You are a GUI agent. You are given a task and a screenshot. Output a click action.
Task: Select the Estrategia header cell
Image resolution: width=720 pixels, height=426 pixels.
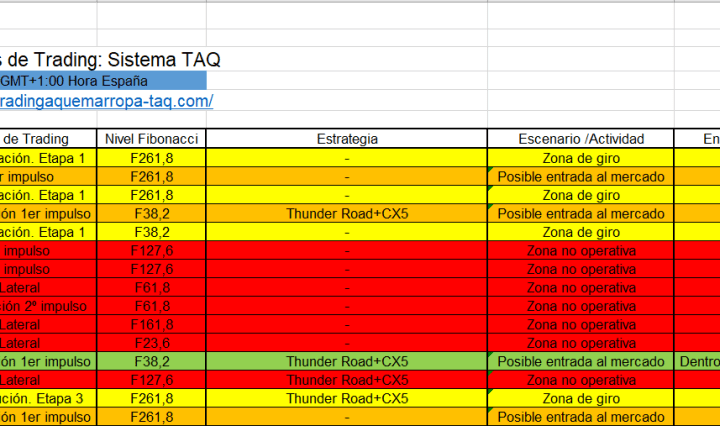[x=346, y=139]
